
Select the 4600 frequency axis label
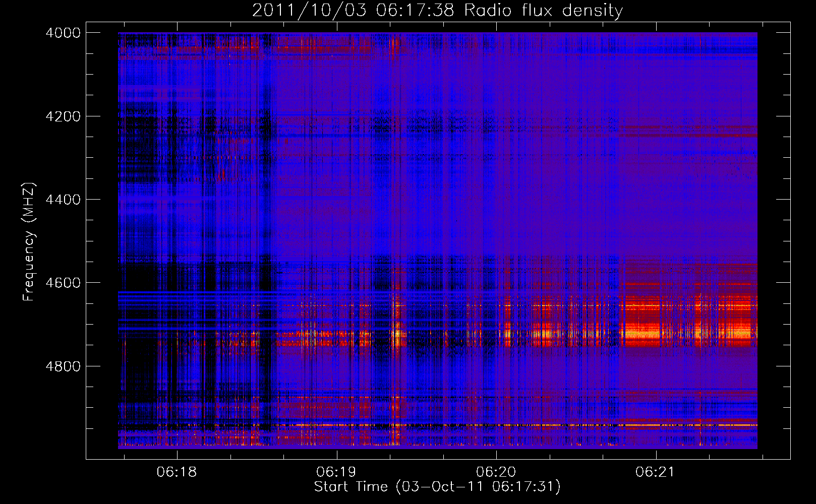63,283
